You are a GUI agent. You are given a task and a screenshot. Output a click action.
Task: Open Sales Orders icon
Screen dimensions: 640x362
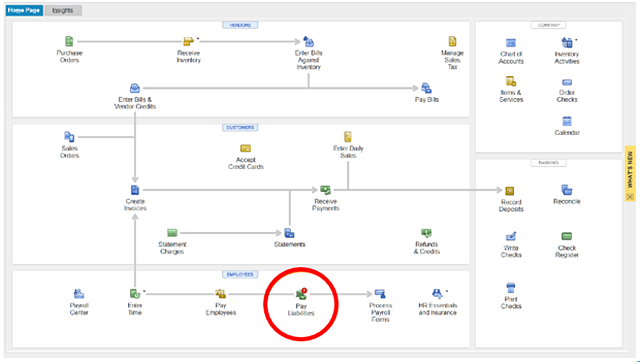point(69,137)
